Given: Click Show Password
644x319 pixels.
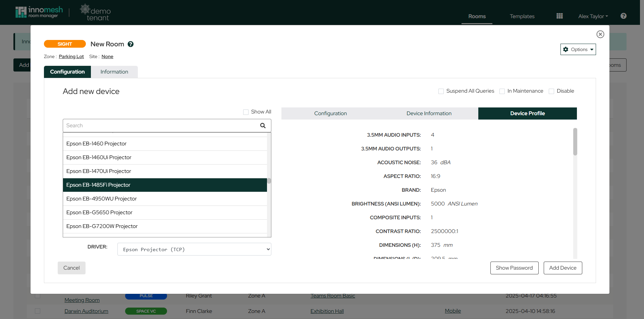Looking at the screenshot, I should [514, 268].
